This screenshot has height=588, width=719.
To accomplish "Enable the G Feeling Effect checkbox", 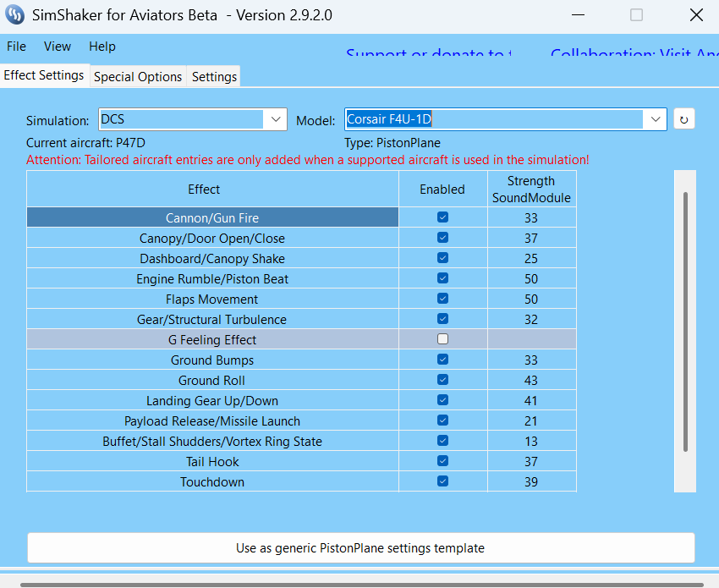I will (x=442, y=339).
